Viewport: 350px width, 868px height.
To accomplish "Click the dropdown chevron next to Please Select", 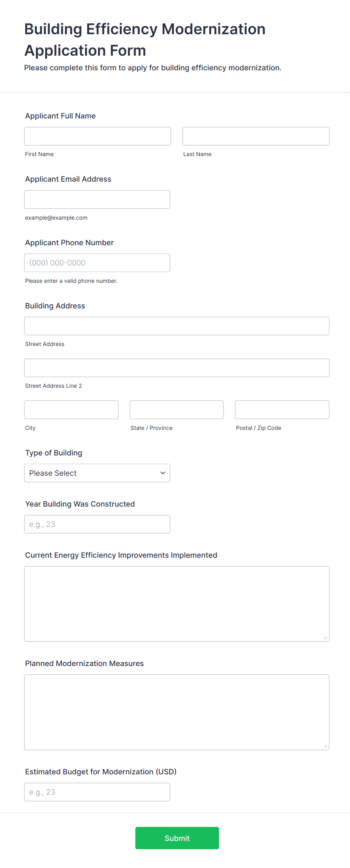I will 163,473.
